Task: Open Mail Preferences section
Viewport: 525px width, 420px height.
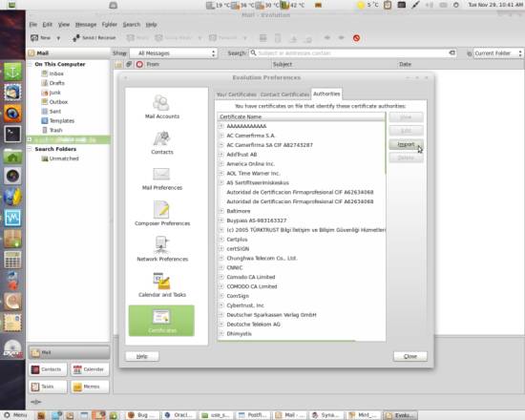Action: [x=162, y=178]
